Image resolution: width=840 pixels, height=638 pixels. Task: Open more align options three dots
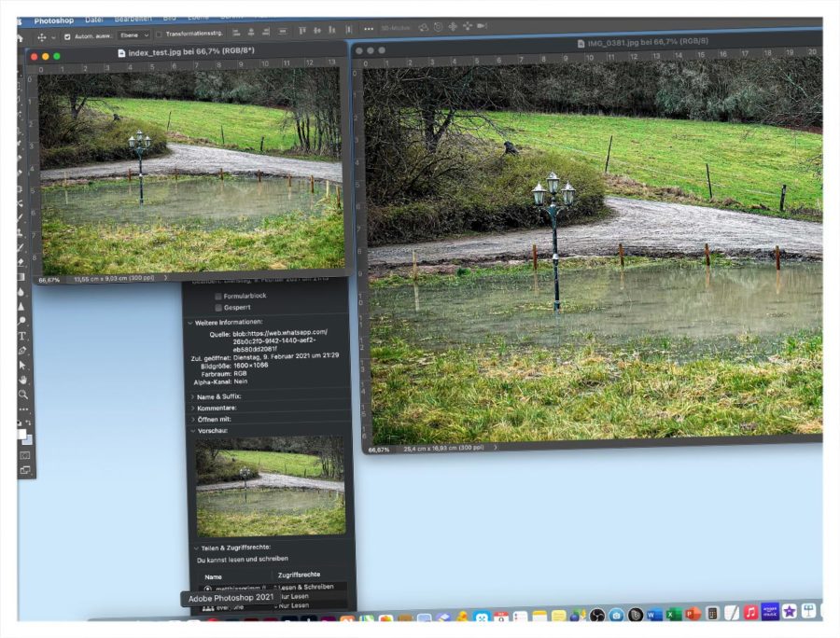369,28
